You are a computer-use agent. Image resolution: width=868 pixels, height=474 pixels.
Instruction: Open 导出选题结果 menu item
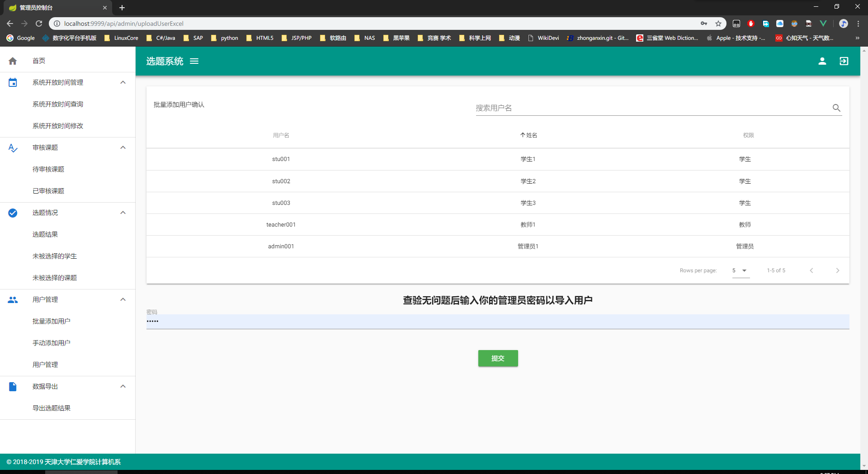(x=52, y=408)
